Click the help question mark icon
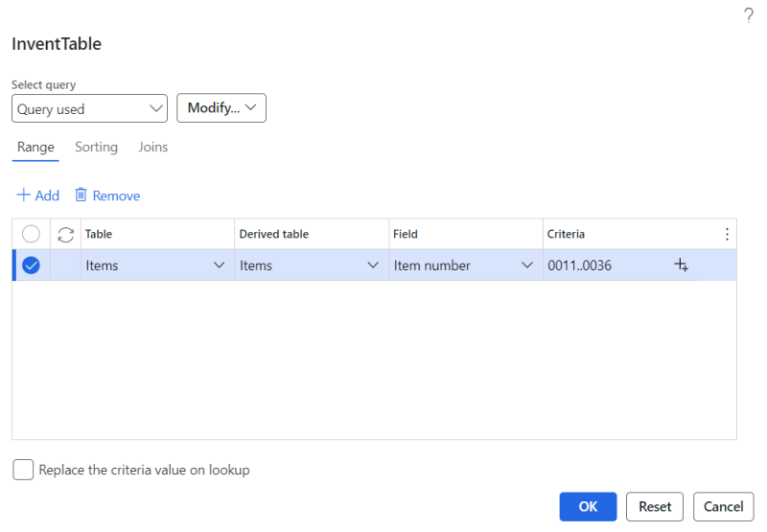 point(748,16)
